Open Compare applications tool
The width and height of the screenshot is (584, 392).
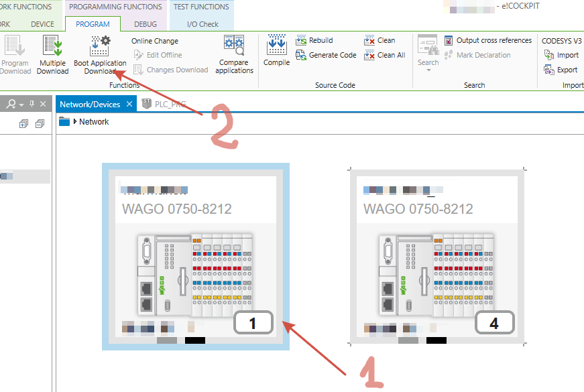pos(234,45)
